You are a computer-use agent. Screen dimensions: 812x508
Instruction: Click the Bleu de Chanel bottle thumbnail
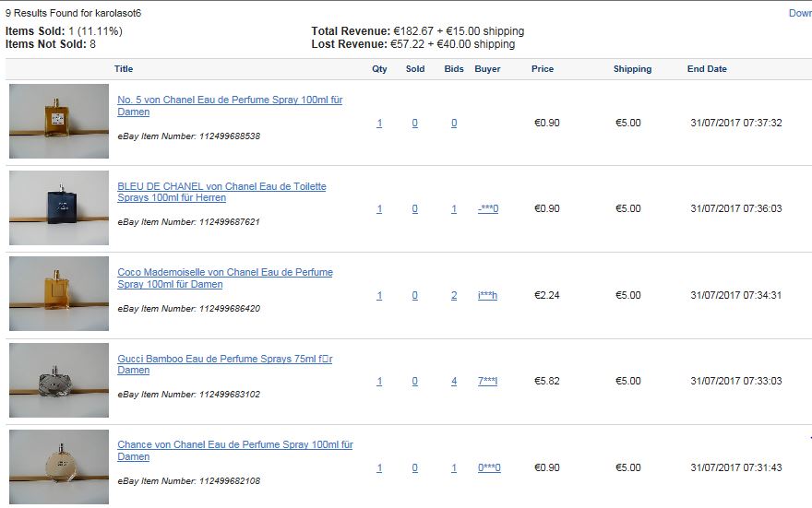coord(59,208)
